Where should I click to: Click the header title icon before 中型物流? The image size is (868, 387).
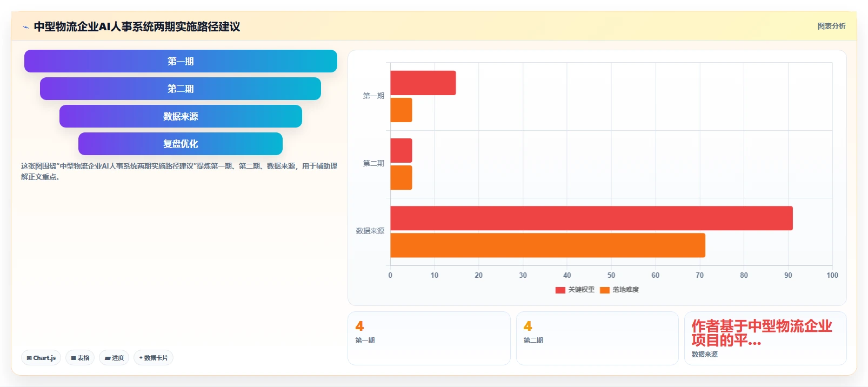tap(25, 27)
